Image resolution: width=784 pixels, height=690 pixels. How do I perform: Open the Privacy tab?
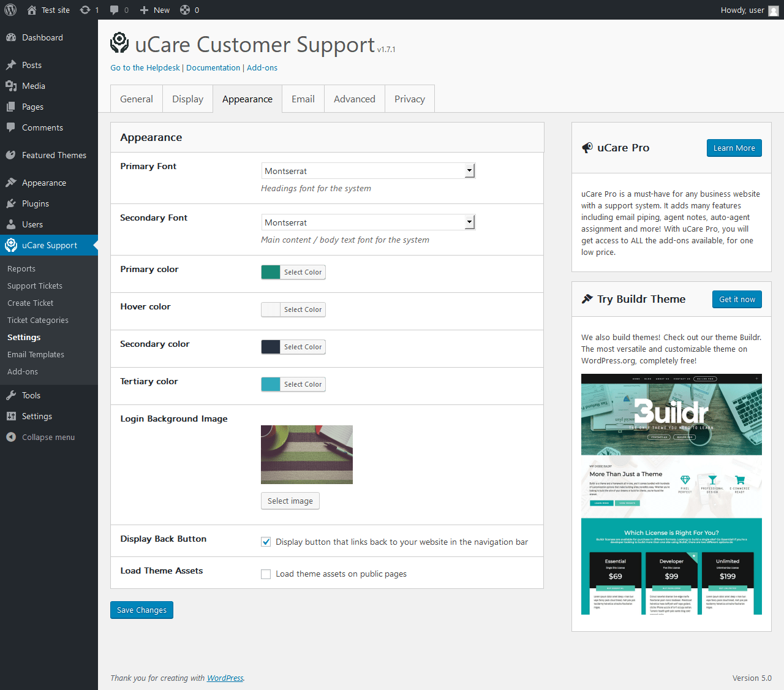[x=410, y=99]
